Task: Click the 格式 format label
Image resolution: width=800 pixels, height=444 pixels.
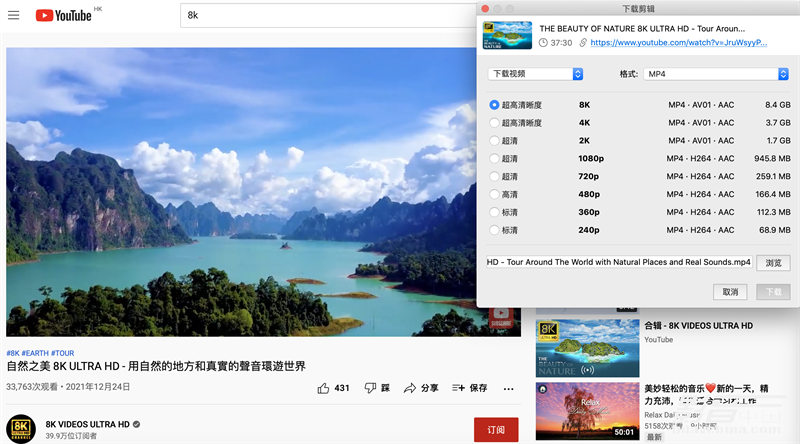Action: tap(629, 74)
